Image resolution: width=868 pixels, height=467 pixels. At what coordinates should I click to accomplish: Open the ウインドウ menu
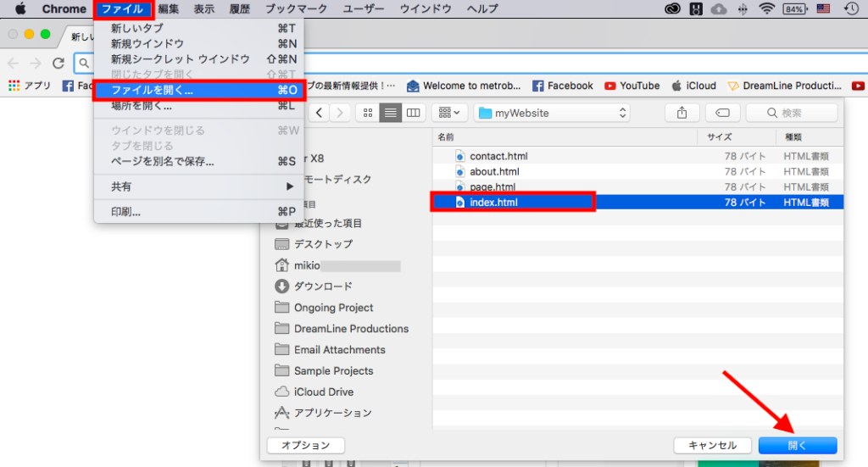tap(426, 8)
